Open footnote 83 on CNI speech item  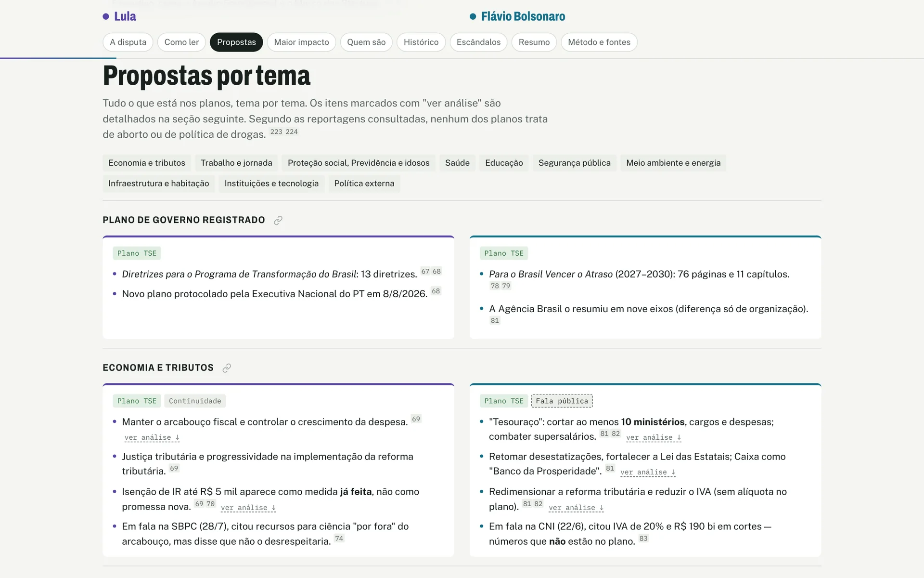pyautogui.click(x=643, y=539)
